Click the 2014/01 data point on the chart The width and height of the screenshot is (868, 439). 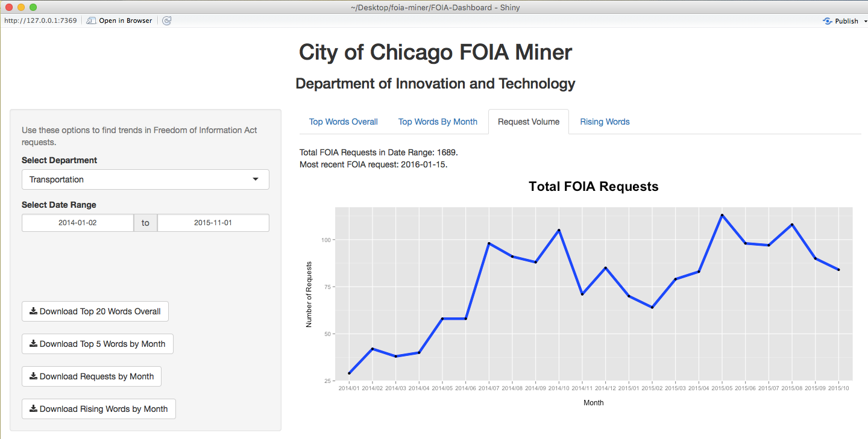(x=350, y=373)
